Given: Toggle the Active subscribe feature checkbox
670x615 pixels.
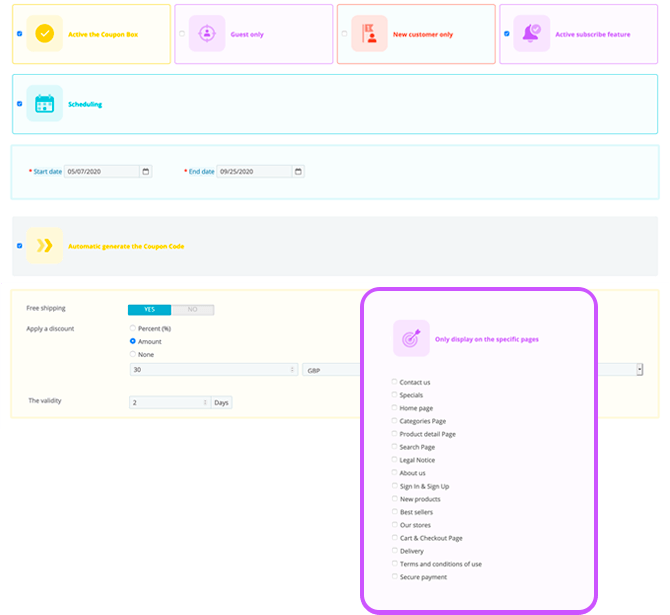Looking at the screenshot, I should click(507, 33).
